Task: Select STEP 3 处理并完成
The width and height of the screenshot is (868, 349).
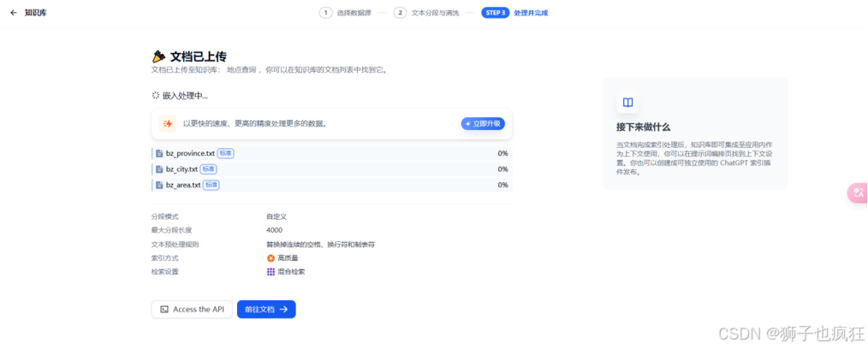Action: 514,13
